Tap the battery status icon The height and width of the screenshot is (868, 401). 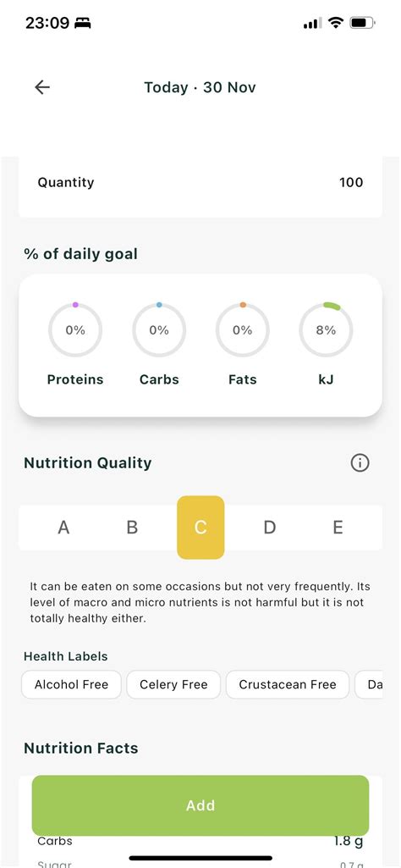[363, 23]
